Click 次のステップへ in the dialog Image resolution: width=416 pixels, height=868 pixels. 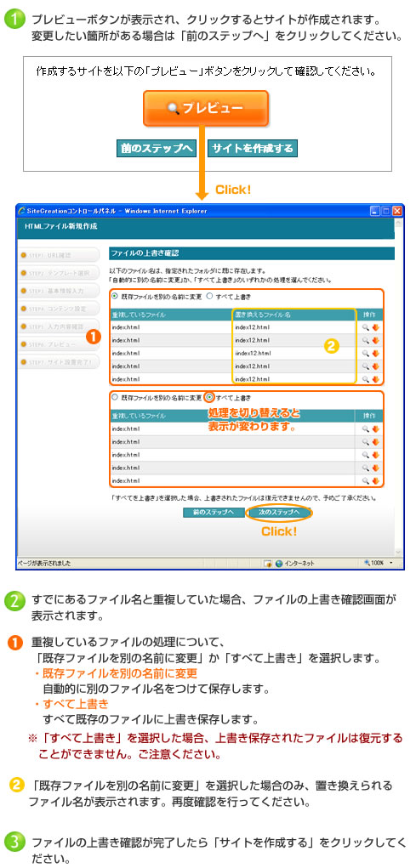pyautogui.click(x=279, y=512)
